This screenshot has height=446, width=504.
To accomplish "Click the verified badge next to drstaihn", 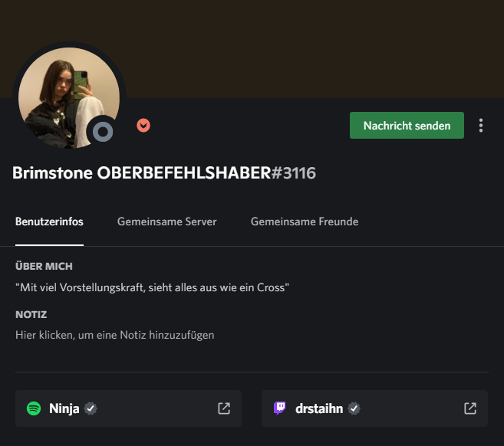I will pyautogui.click(x=354, y=408).
